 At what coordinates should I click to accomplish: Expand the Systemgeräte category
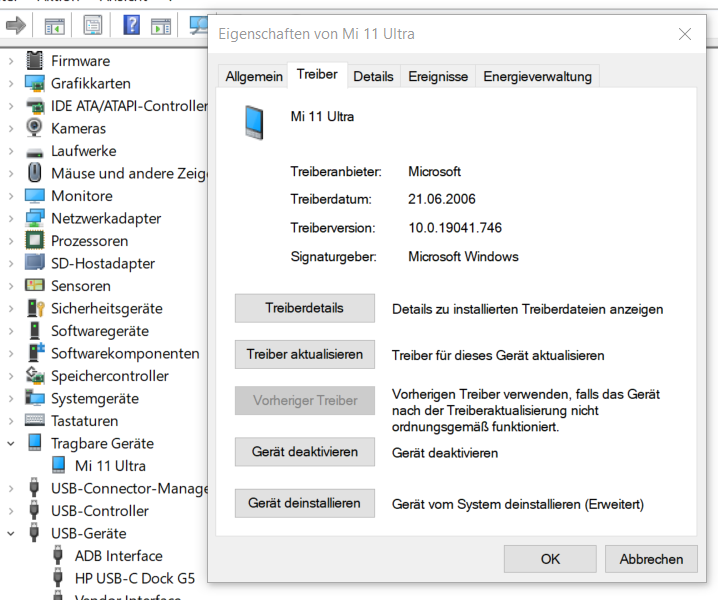[11, 398]
